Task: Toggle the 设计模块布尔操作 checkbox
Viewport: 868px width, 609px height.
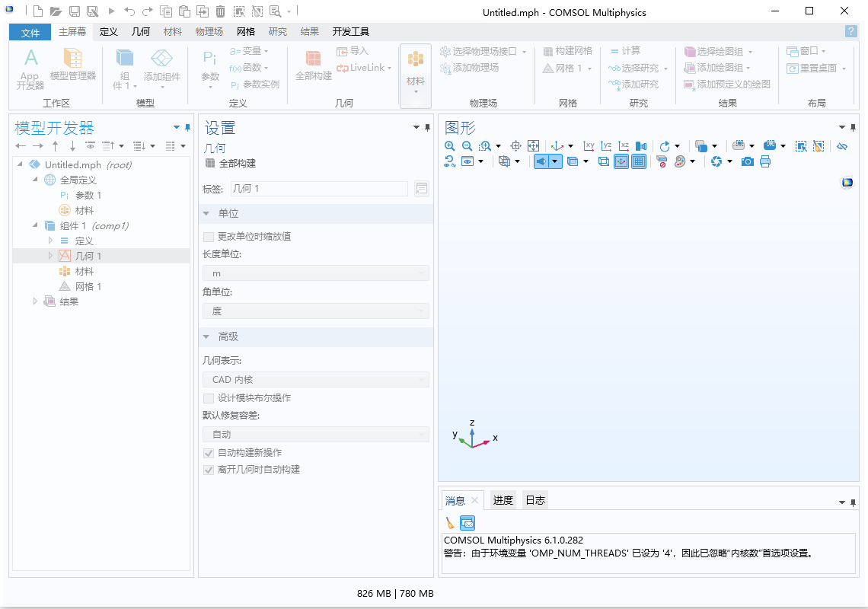Action: click(x=209, y=398)
